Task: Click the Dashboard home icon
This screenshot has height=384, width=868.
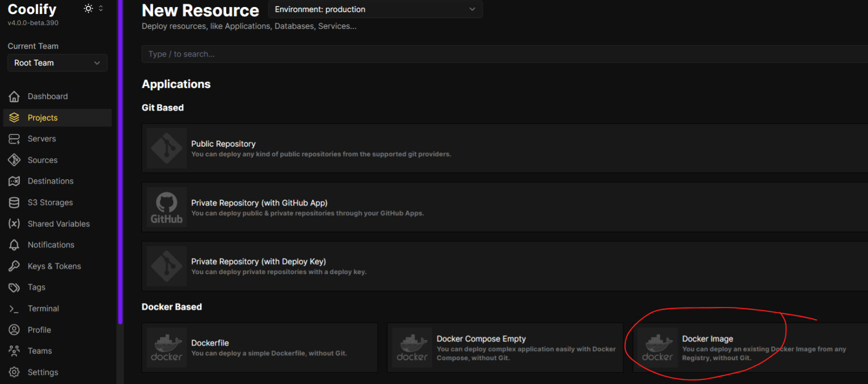Action: click(x=14, y=96)
